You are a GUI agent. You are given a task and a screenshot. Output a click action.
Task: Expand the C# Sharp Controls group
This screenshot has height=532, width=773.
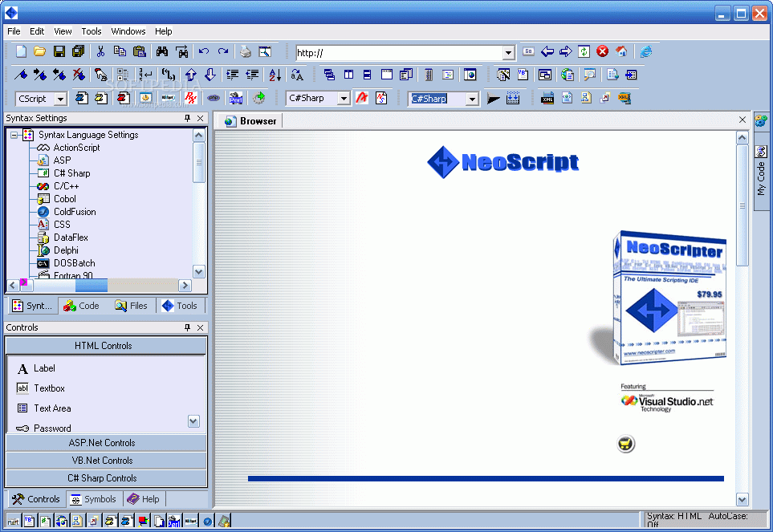tap(105, 477)
